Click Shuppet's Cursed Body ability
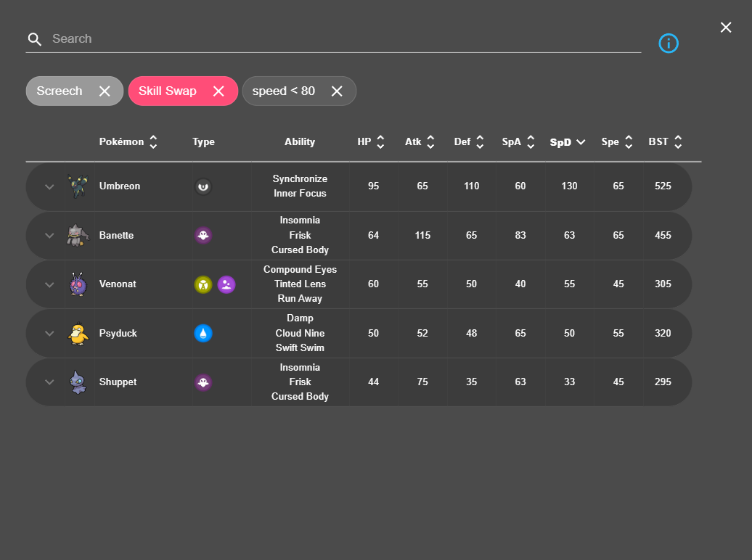 301,397
